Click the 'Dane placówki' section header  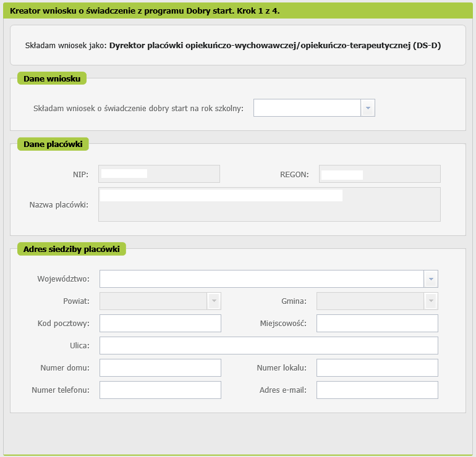click(x=53, y=144)
